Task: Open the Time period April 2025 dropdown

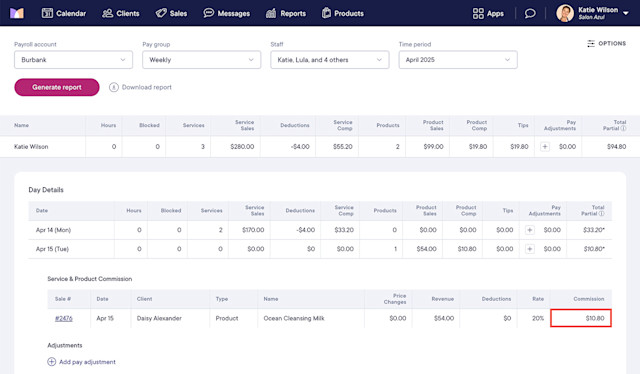Action: [458, 60]
